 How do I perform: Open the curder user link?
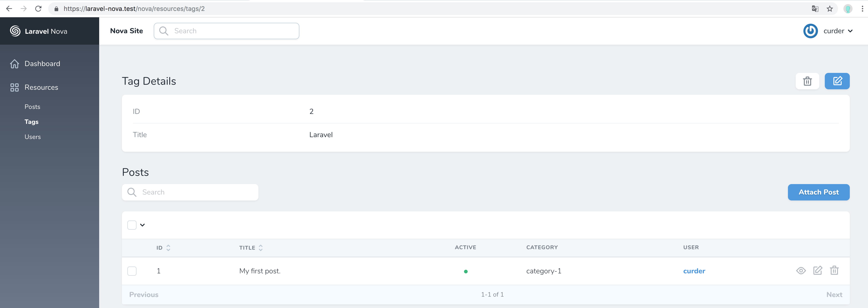694,271
